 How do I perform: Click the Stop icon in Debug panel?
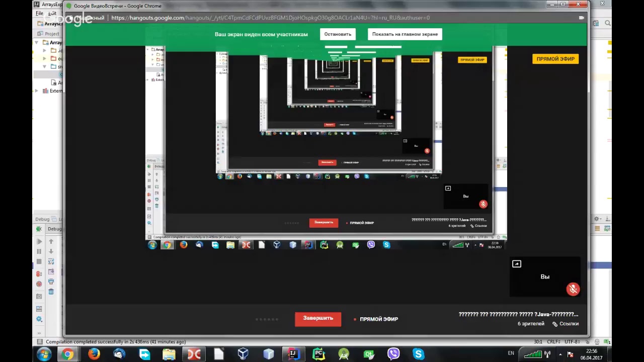(39, 262)
